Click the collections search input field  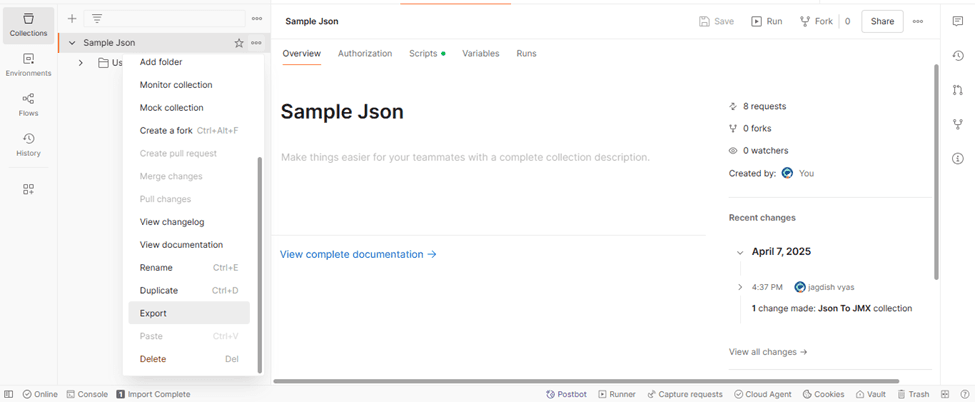tap(165, 19)
